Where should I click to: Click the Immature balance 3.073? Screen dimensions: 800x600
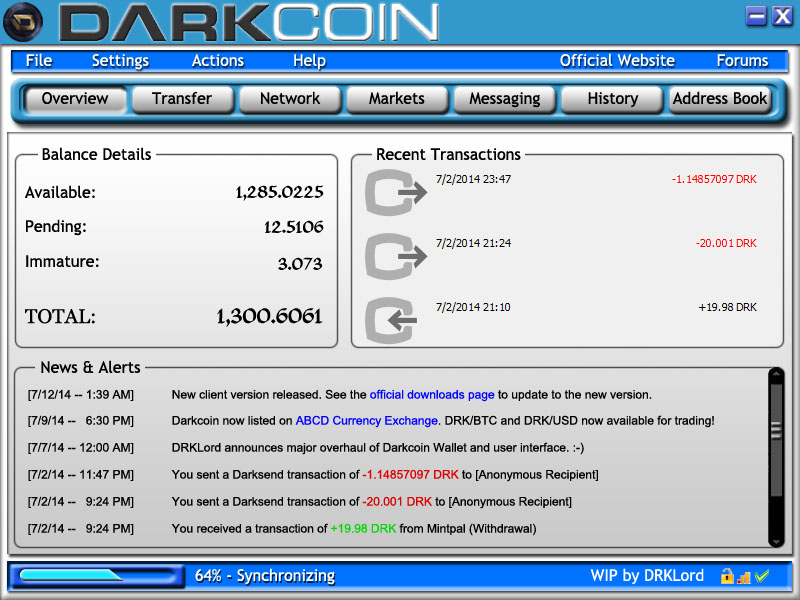[300, 264]
